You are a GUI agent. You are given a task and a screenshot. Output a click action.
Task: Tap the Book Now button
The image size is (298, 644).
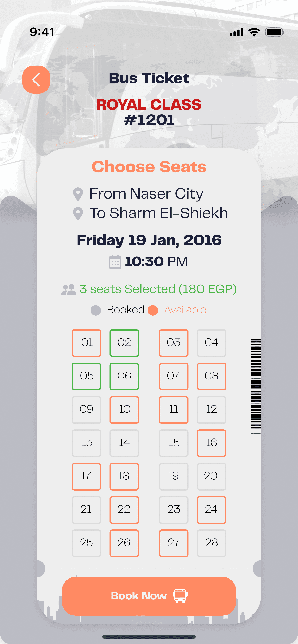149,596
